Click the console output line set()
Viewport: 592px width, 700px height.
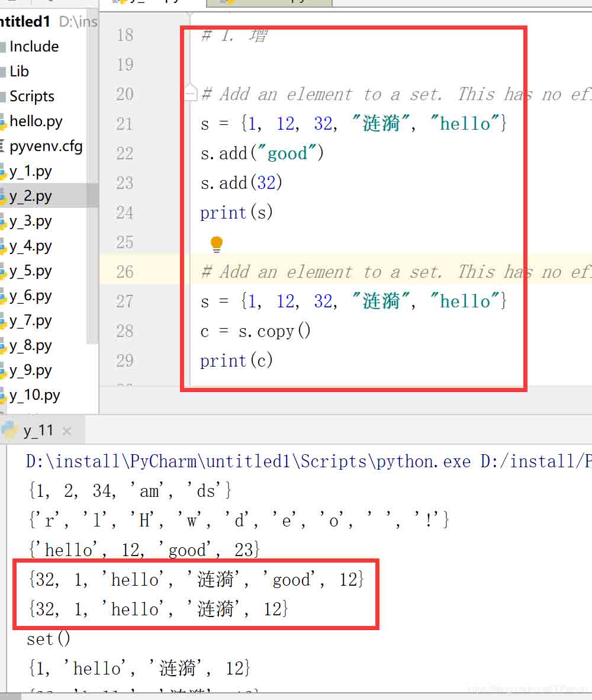click(49, 639)
